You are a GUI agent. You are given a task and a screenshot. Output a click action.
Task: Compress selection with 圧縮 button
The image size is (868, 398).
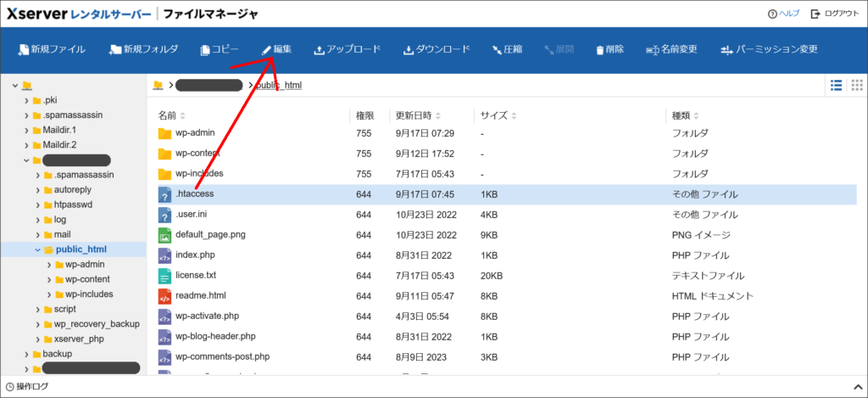tap(506, 49)
